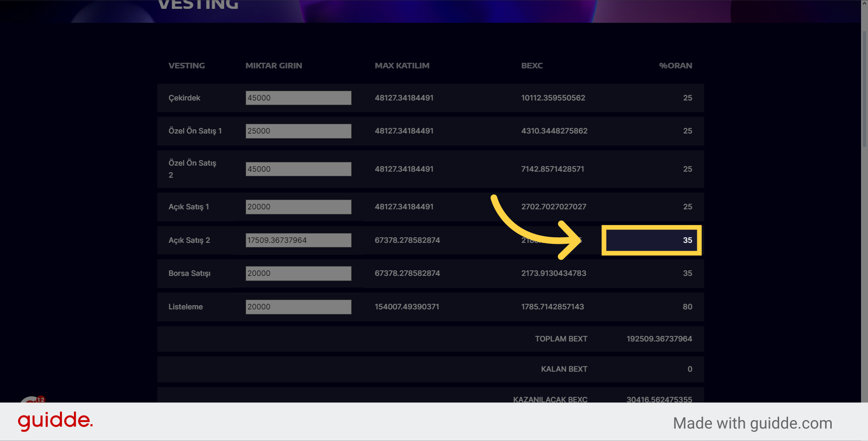
Task: Click the KALAN BEXT value 0
Action: [690, 369]
